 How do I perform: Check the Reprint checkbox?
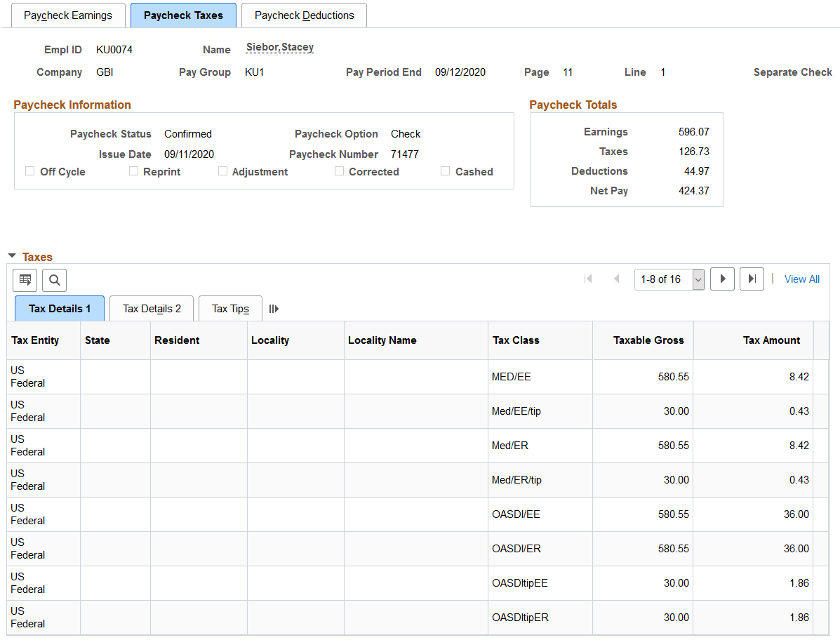tap(134, 171)
